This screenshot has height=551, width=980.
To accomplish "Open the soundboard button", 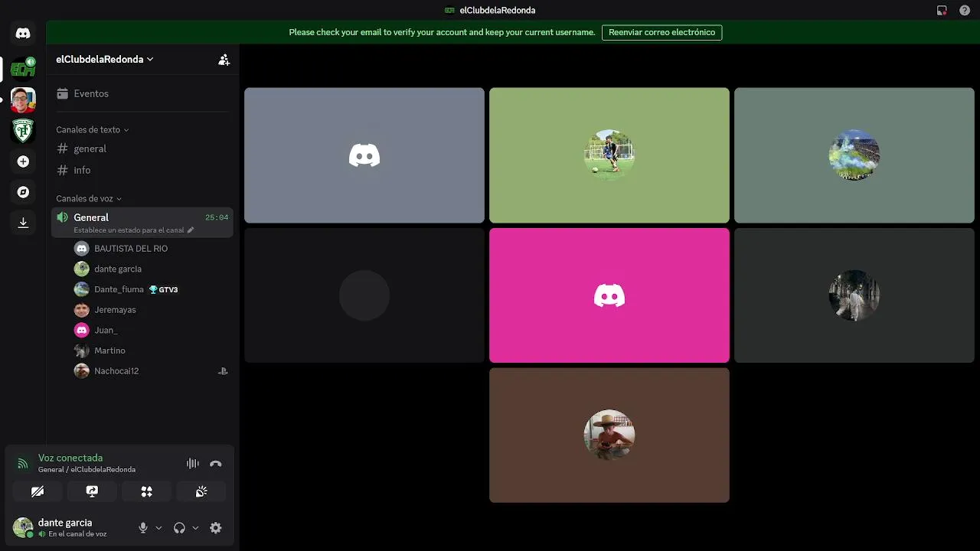I will [x=201, y=491].
